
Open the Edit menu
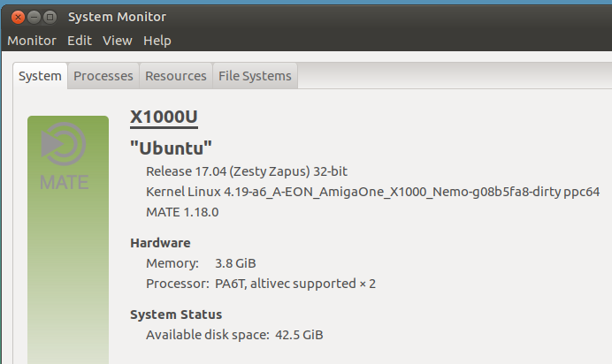(x=80, y=41)
